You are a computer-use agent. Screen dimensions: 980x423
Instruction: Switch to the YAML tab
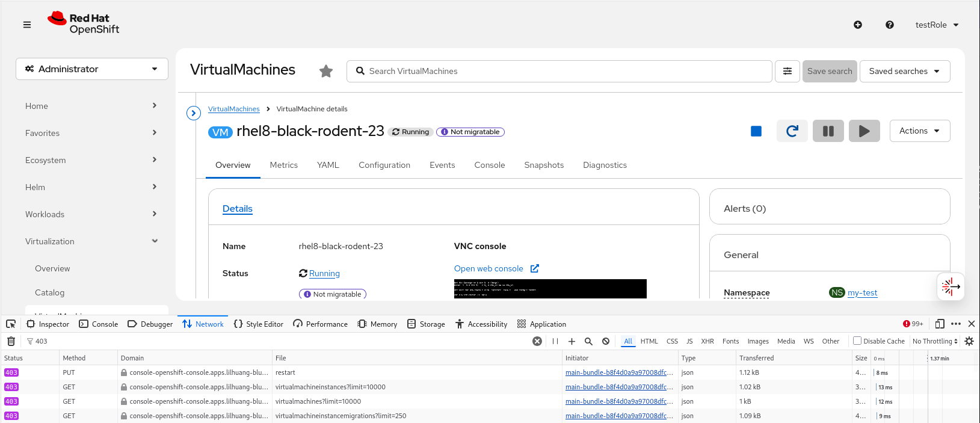point(328,165)
